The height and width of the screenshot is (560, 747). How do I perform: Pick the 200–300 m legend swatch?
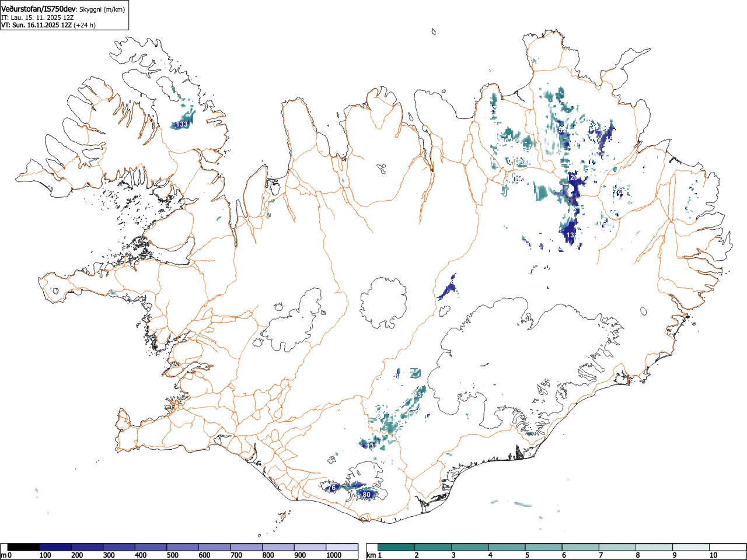click(x=88, y=547)
